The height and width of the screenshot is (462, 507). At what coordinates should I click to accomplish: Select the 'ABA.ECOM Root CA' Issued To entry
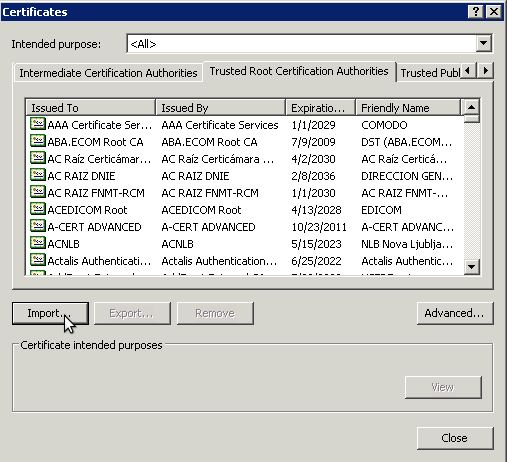pos(95,142)
